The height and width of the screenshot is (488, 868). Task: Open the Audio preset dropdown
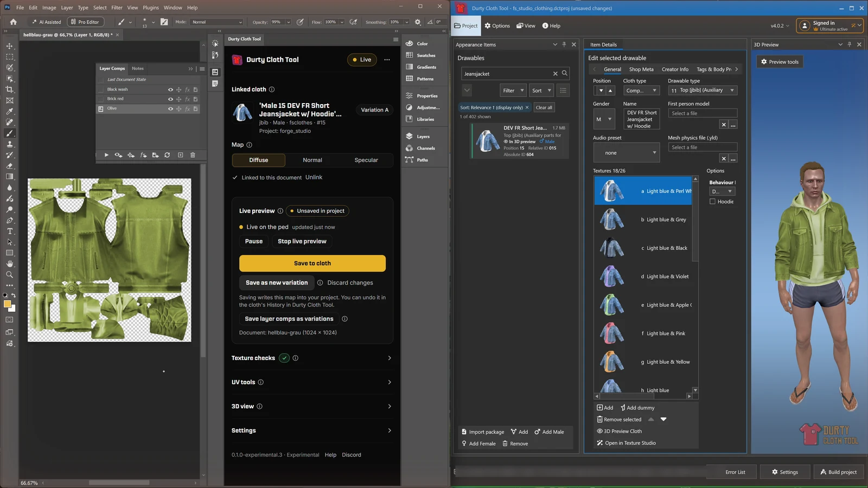pyautogui.click(x=626, y=153)
